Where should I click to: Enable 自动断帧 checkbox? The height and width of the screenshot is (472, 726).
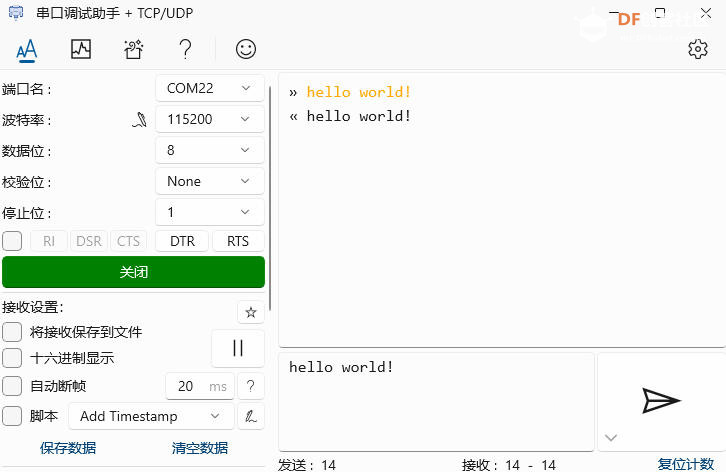[x=12, y=386]
